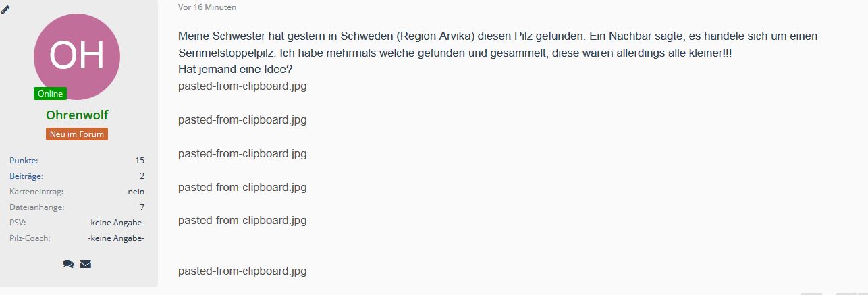Open the first pasted-from-clipboard.jpg attachment
The image size is (868, 295).
(242, 86)
